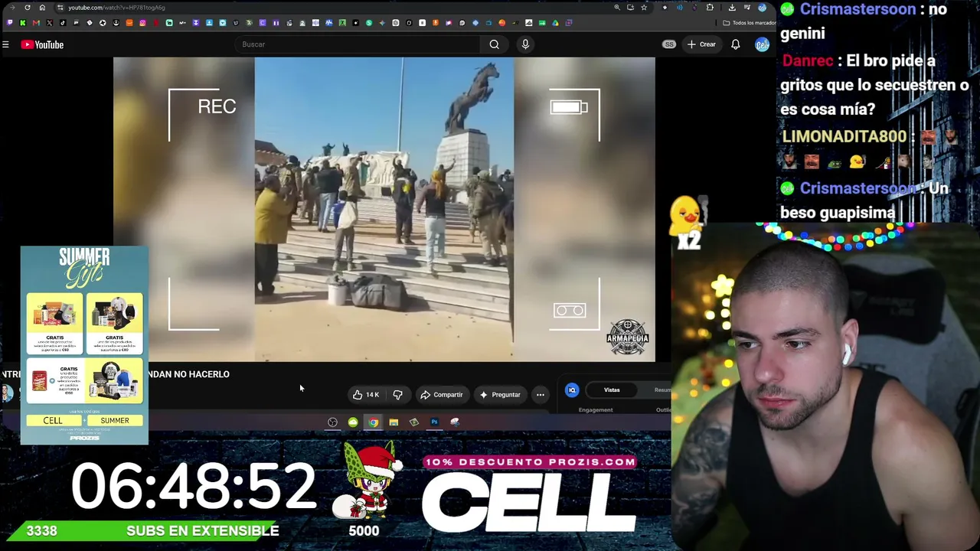This screenshot has height=551, width=980.
Task: Open the Chrome extensions puzzle icon
Action: pyautogui.click(x=710, y=8)
